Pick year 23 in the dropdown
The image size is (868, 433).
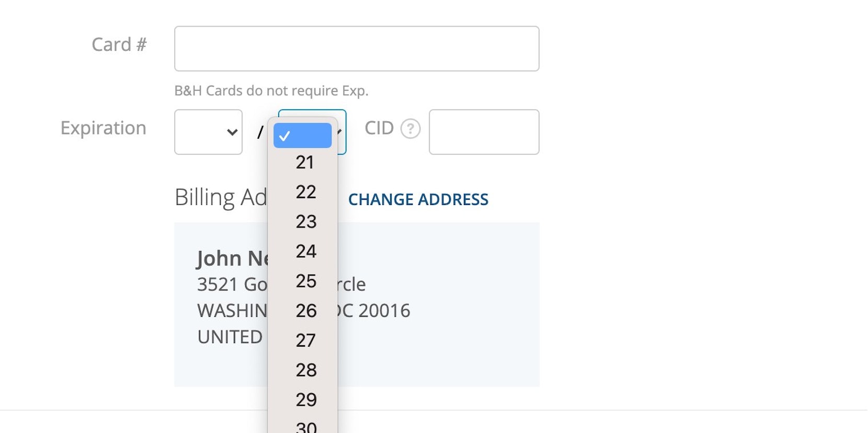coord(306,222)
